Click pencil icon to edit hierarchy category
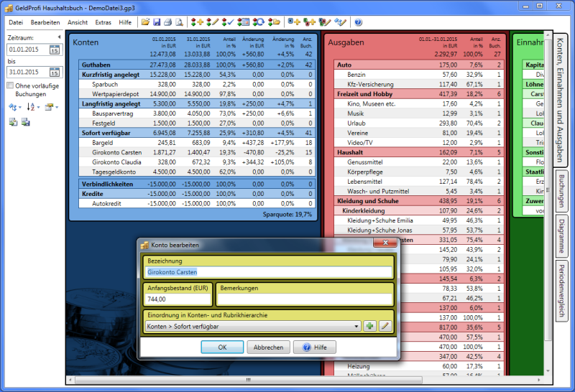The height and width of the screenshot is (392, 575). (x=385, y=326)
